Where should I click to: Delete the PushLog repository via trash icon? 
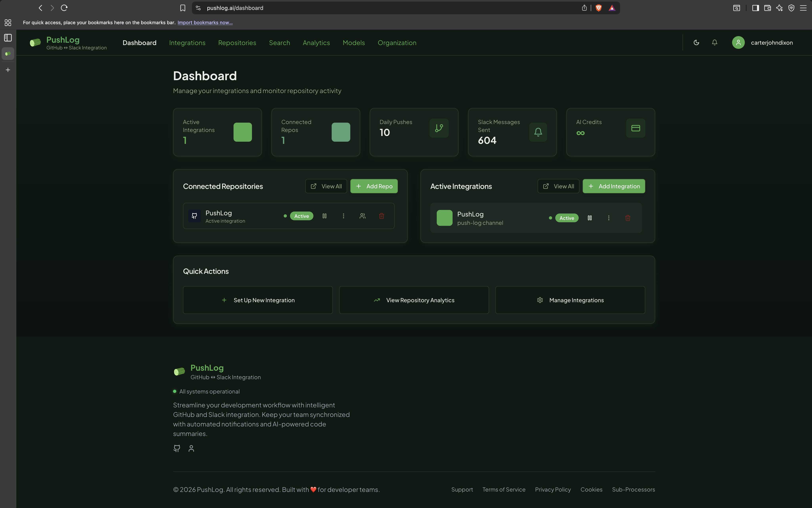tap(381, 216)
